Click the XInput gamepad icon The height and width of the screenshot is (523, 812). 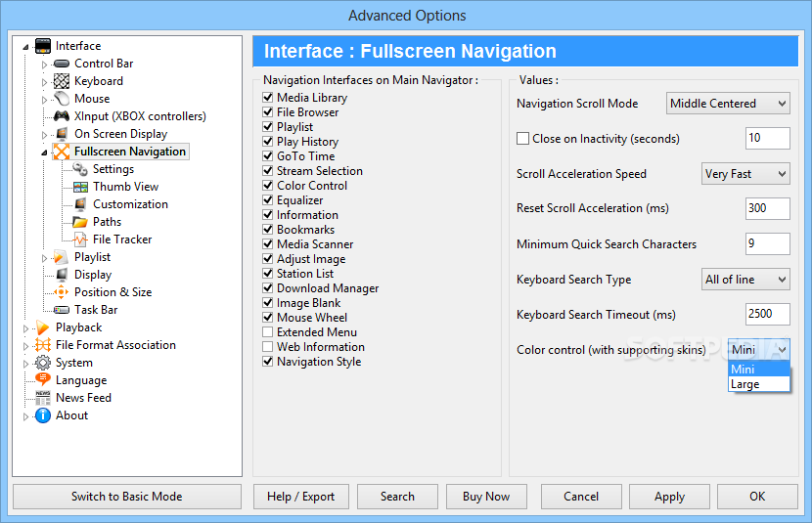coord(62,116)
